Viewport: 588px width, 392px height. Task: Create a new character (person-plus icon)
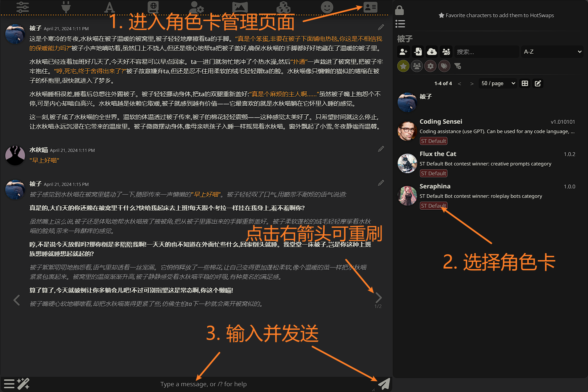403,51
